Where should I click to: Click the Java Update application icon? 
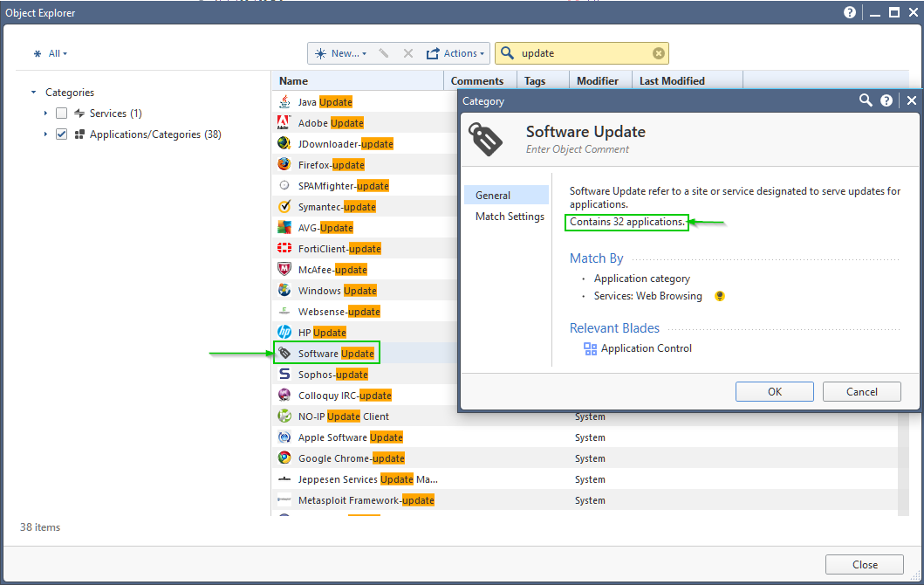284,102
